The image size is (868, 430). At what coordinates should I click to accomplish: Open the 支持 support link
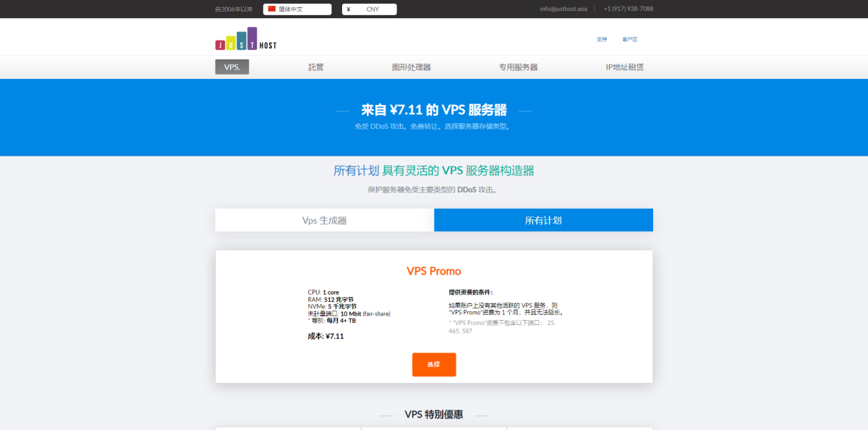(x=602, y=40)
